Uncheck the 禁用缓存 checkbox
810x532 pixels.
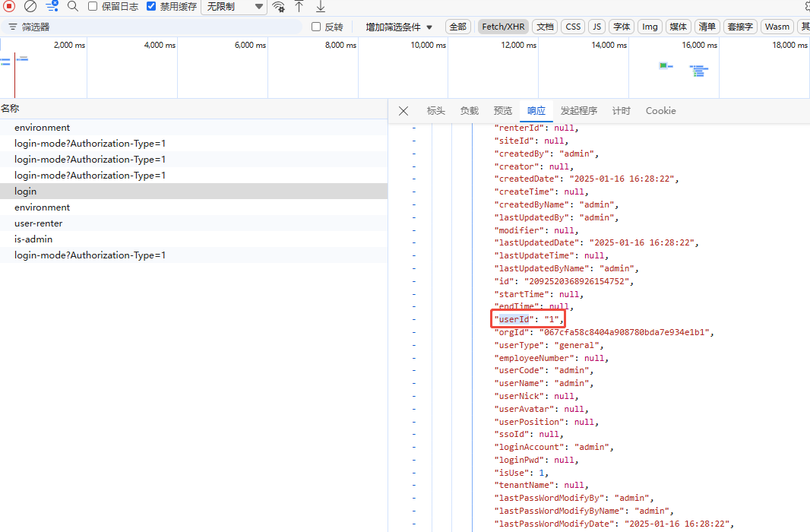151,6
